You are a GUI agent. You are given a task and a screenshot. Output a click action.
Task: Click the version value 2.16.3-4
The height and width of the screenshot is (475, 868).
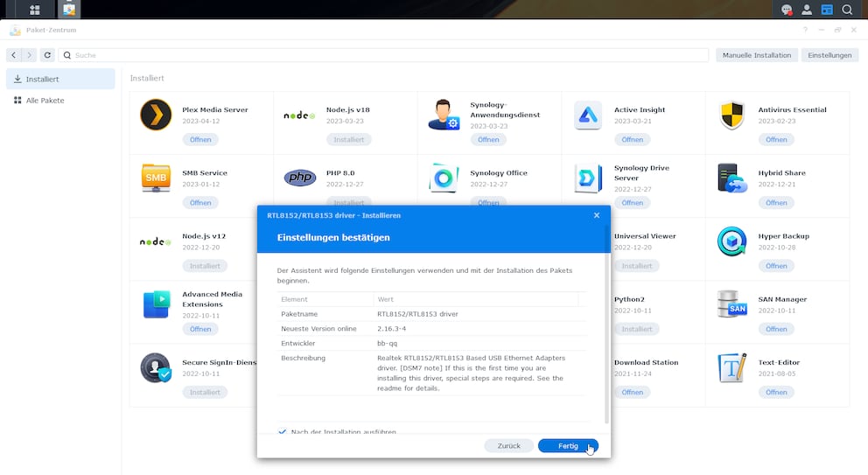coord(391,328)
